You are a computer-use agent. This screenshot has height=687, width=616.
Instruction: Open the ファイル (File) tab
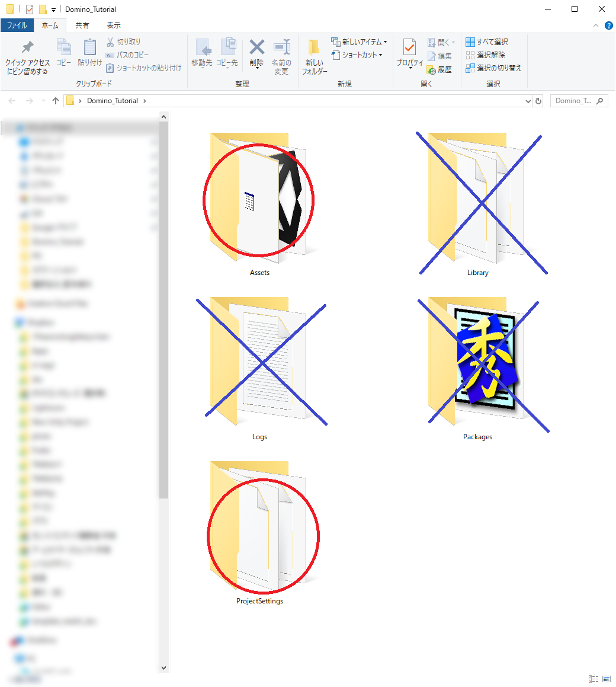click(x=17, y=25)
